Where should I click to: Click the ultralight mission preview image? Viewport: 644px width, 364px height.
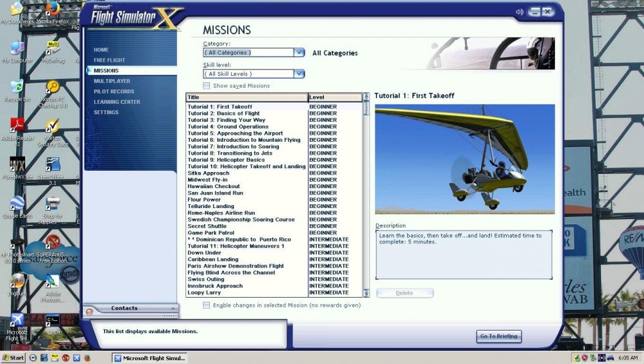pyautogui.click(x=464, y=159)
